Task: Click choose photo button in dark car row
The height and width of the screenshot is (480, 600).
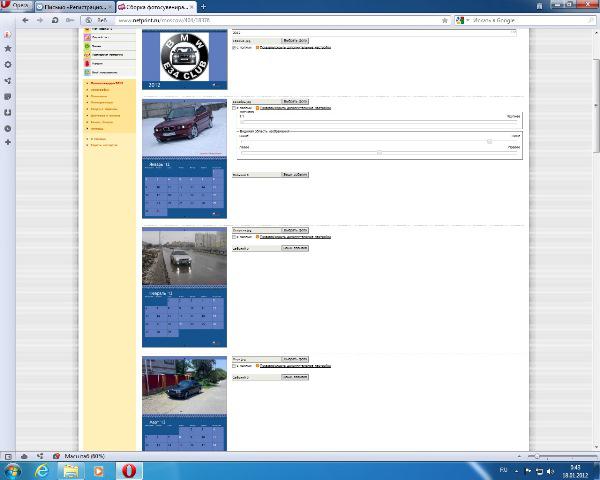Action: click(295, 359)
